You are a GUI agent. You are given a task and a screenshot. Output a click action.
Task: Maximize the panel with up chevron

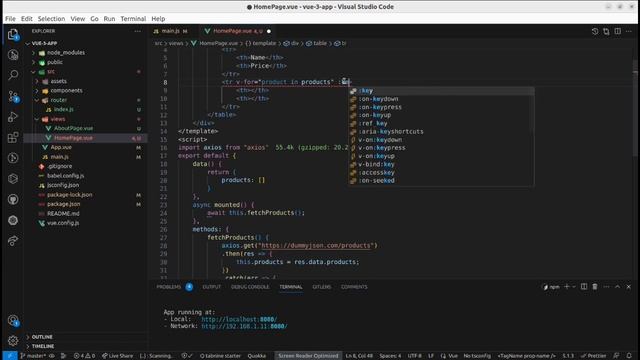618,287
